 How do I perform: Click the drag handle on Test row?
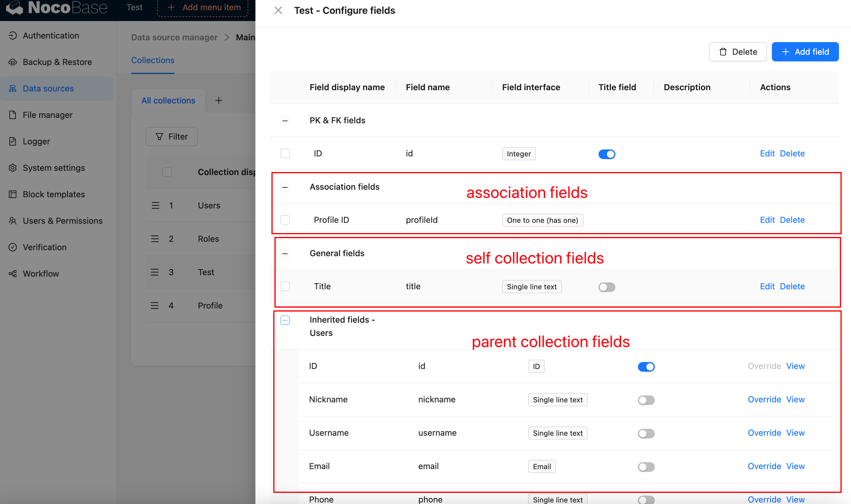tap(155, 272)
